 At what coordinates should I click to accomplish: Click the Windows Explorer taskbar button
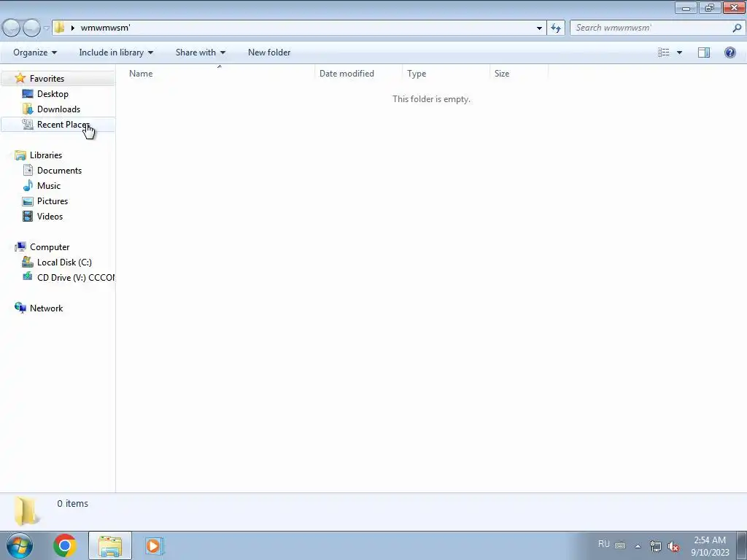click(110, 545)
